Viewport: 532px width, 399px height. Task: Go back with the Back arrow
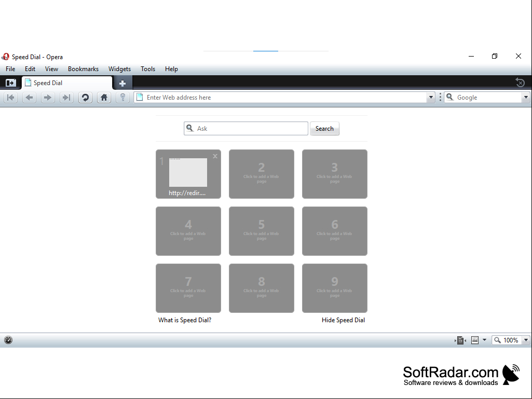coord(30,98)
